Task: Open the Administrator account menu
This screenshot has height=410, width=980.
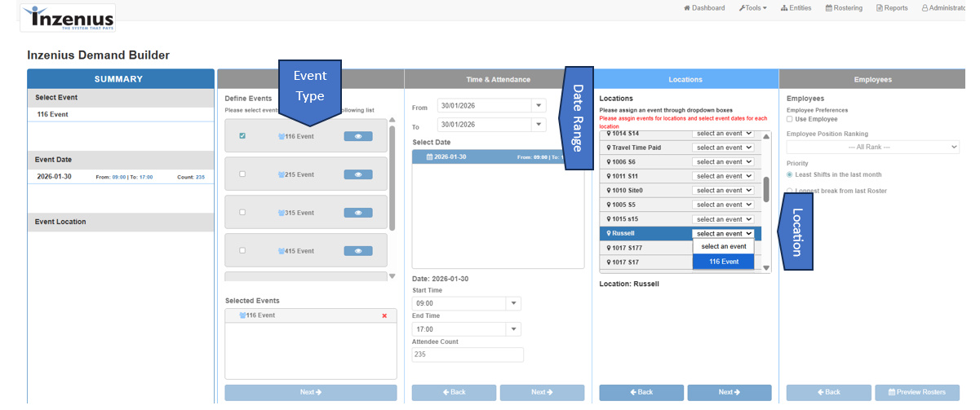Action: pyautogui.click(x=943, y=8)
